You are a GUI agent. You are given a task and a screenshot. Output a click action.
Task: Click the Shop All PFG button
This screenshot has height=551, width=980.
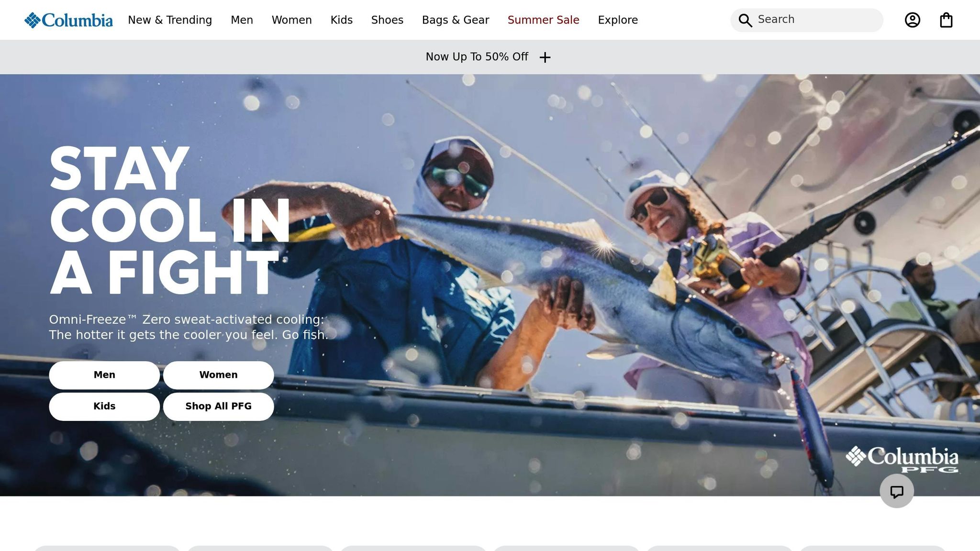tap(218, 407)
